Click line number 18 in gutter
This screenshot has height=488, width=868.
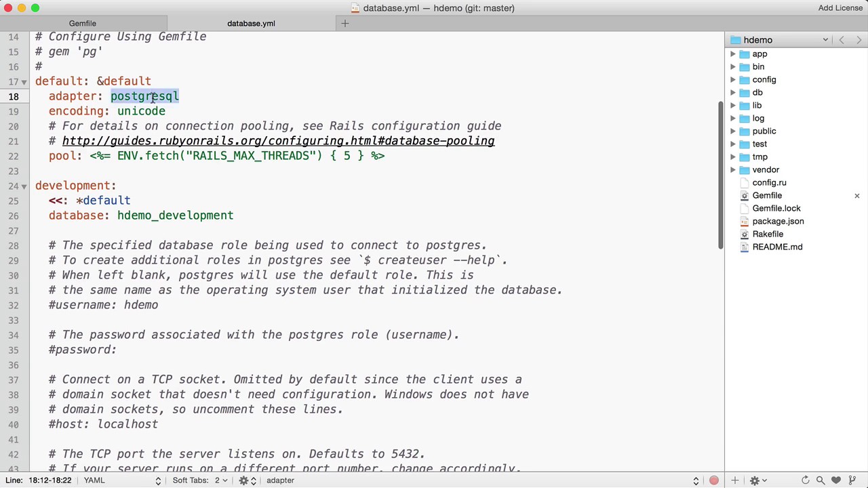(14, 96)
